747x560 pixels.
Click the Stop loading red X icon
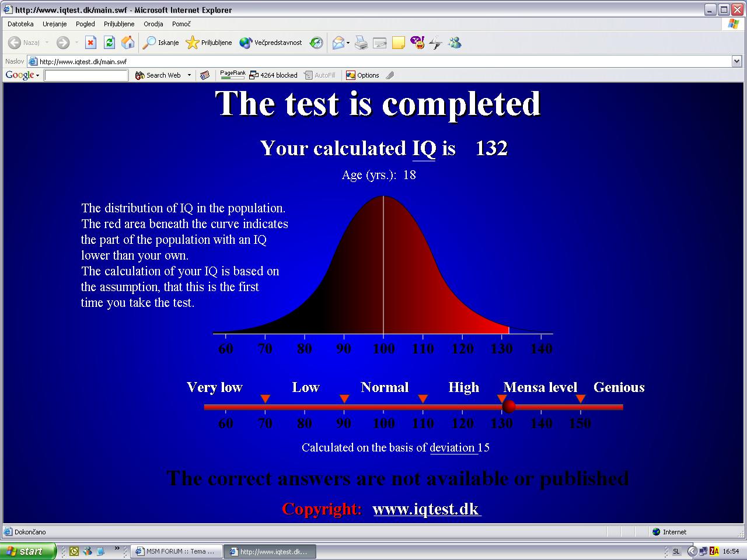coord(90,43)
